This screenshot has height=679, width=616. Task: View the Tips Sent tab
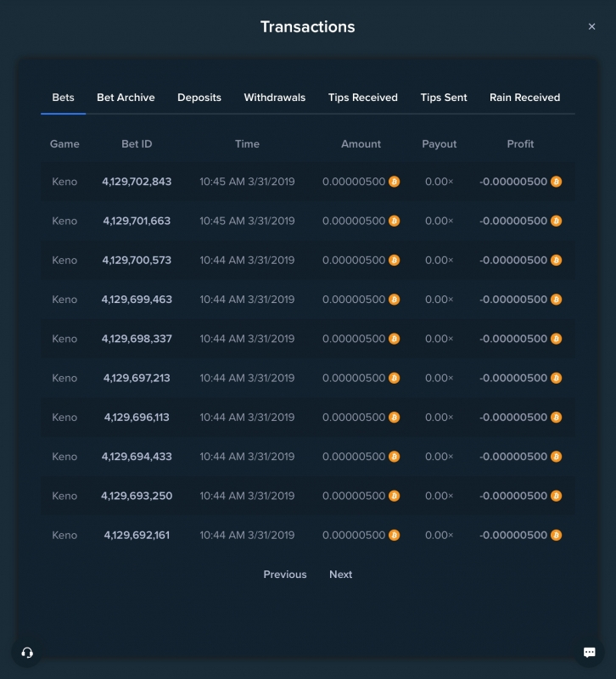coord(444,98)
